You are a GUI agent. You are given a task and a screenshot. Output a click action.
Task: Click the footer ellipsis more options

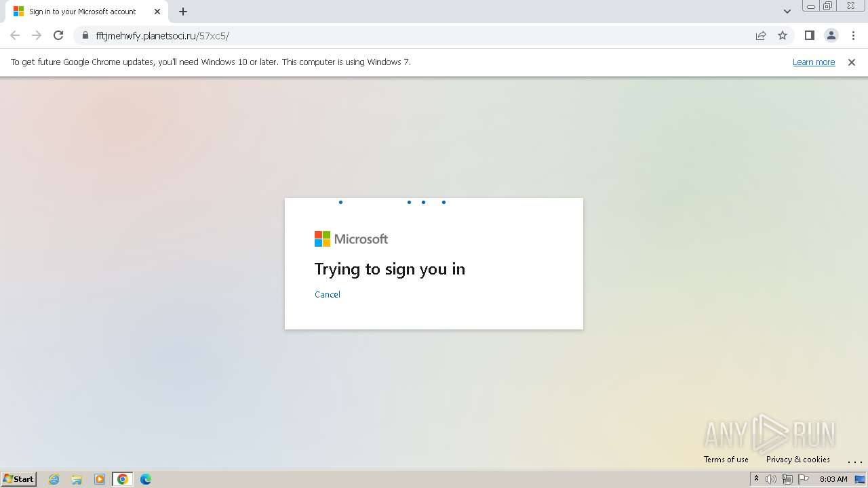(x=854, y=461)
